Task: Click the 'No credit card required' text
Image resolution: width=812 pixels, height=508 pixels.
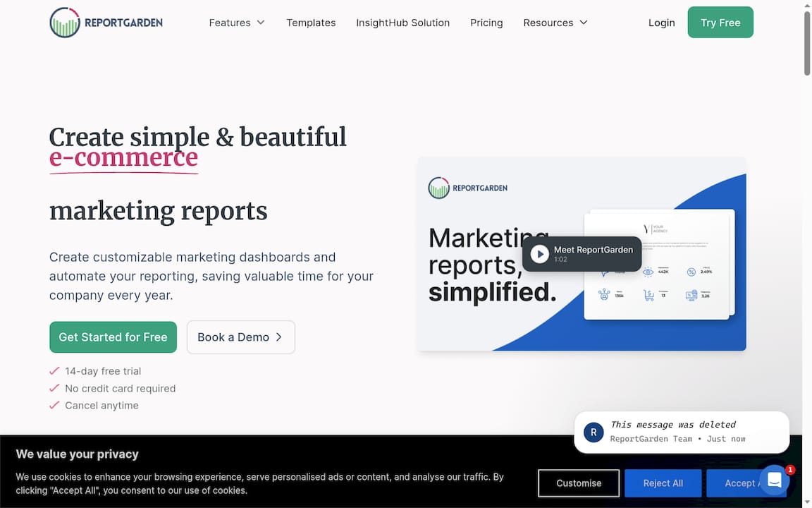Action: click(x=120, y=388)
